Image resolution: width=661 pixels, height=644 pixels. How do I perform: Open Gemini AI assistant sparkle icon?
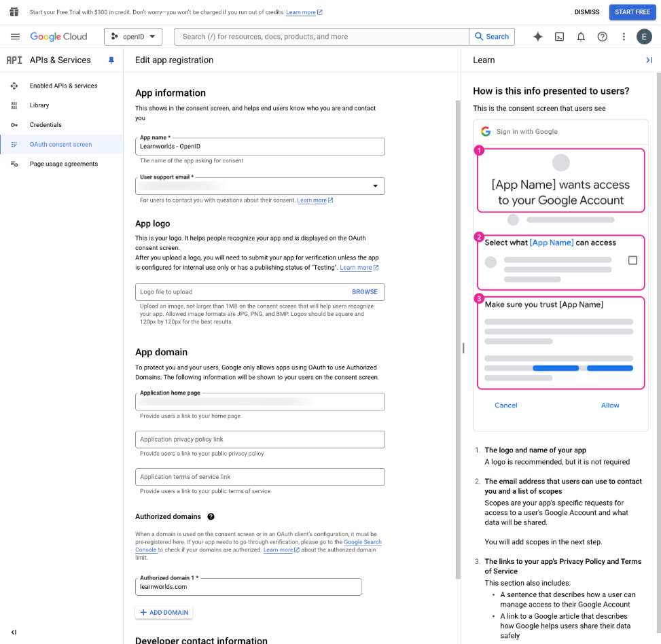click(x=538, y=37)
